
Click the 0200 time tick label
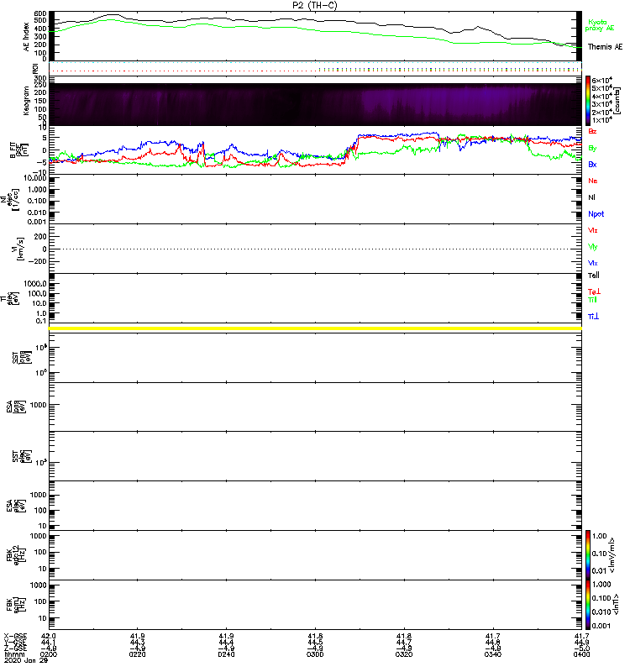pos(49,654)
